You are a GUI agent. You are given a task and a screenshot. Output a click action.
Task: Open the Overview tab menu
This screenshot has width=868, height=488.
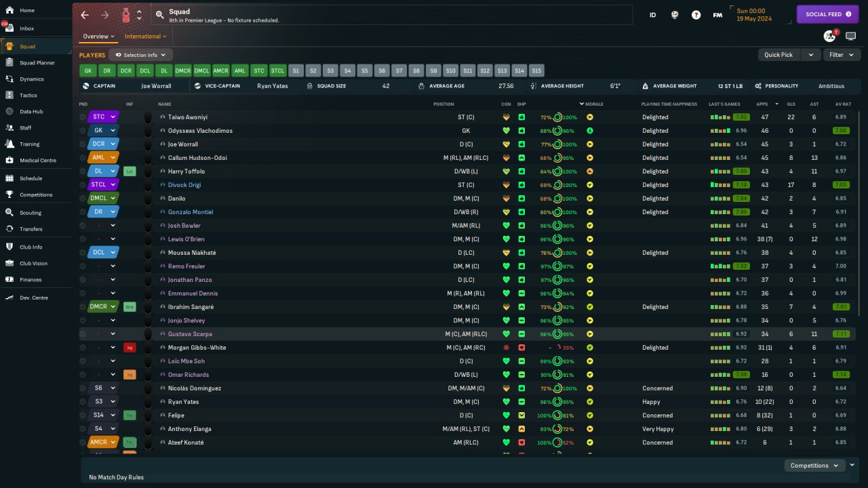point(98,37)
